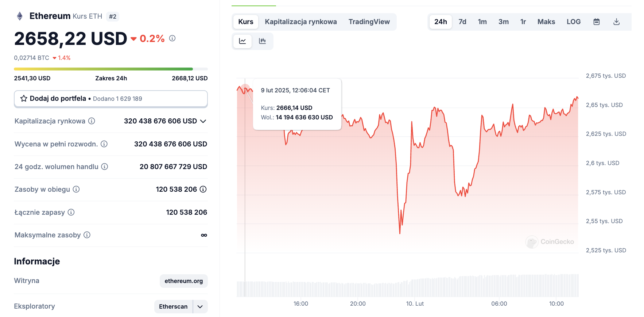Click the 10. Lut date axis label
The height and width of the screenshot is (317, 644).
(415, 304)
